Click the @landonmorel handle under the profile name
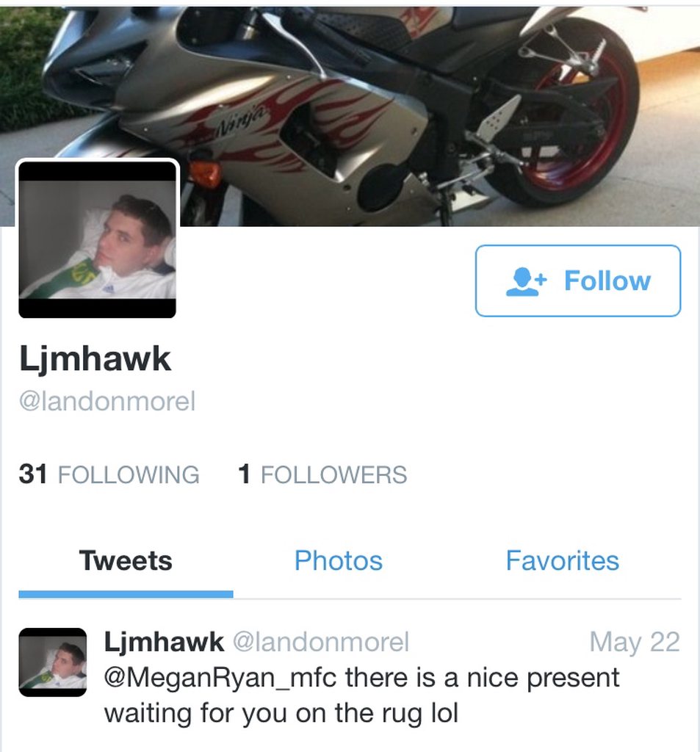 click(x=107, y=401)
